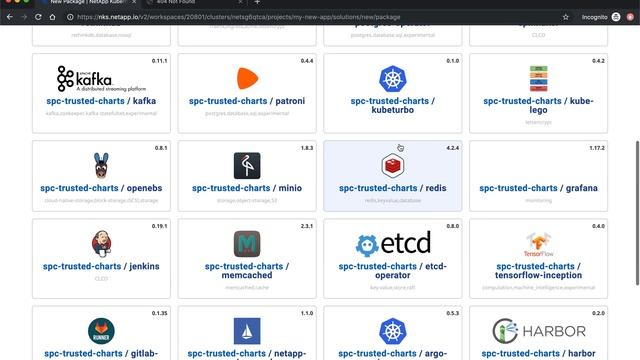Open spc-trusted-charts / memcached link

247,271
